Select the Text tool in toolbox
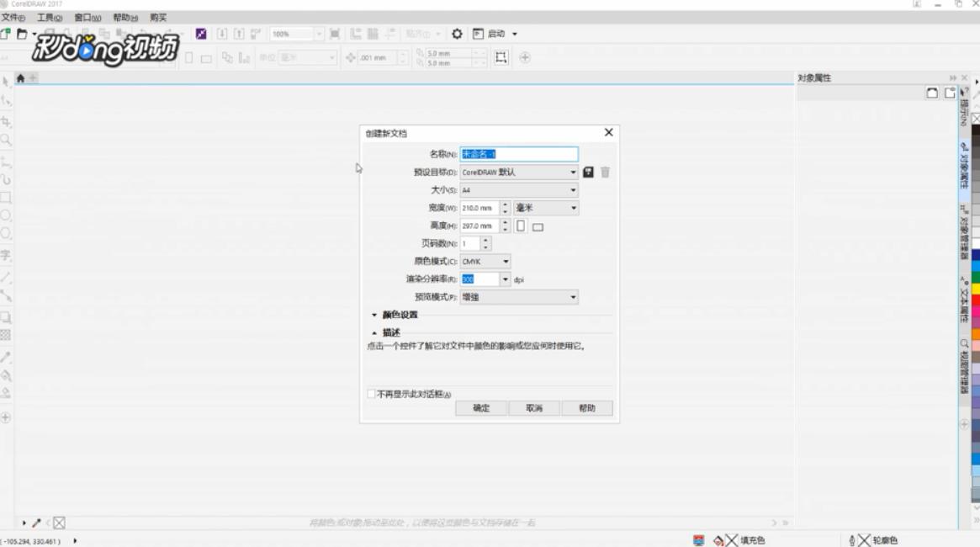Image resolution: width=980 pixels, height=547 pixels. coord(6,255)
